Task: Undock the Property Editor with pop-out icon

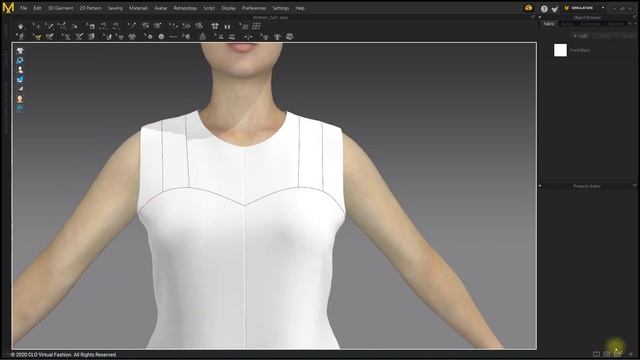Action: [635, 186]
